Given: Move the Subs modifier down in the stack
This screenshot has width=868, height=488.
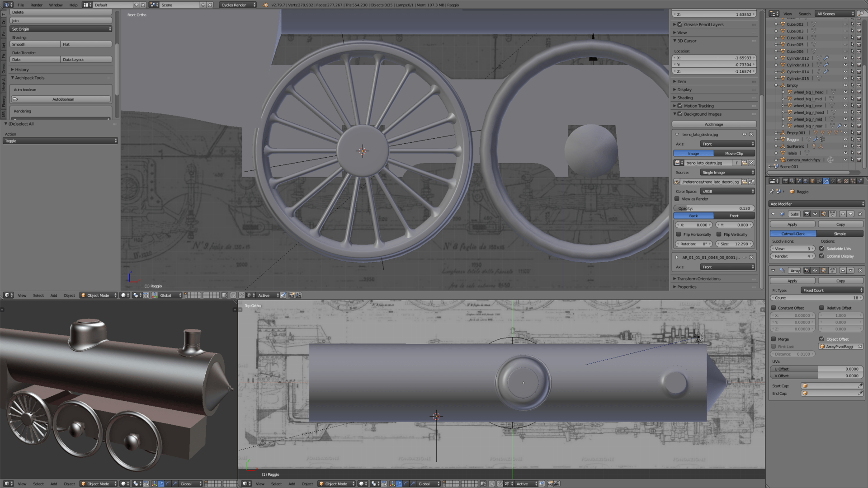Looking at the screenshot, I should point(850,214).
